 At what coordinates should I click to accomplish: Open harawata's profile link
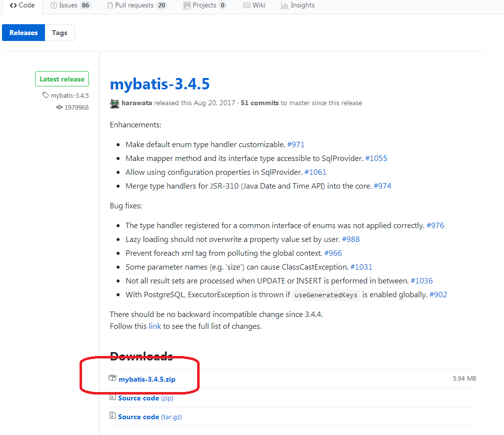(x=136, y=103)
